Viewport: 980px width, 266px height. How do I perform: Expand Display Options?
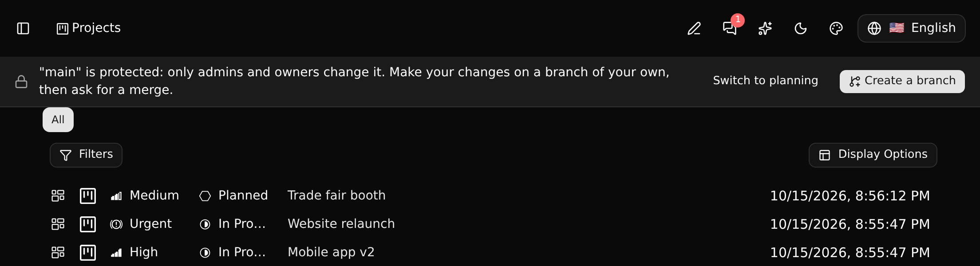click(x=873, y=155)
